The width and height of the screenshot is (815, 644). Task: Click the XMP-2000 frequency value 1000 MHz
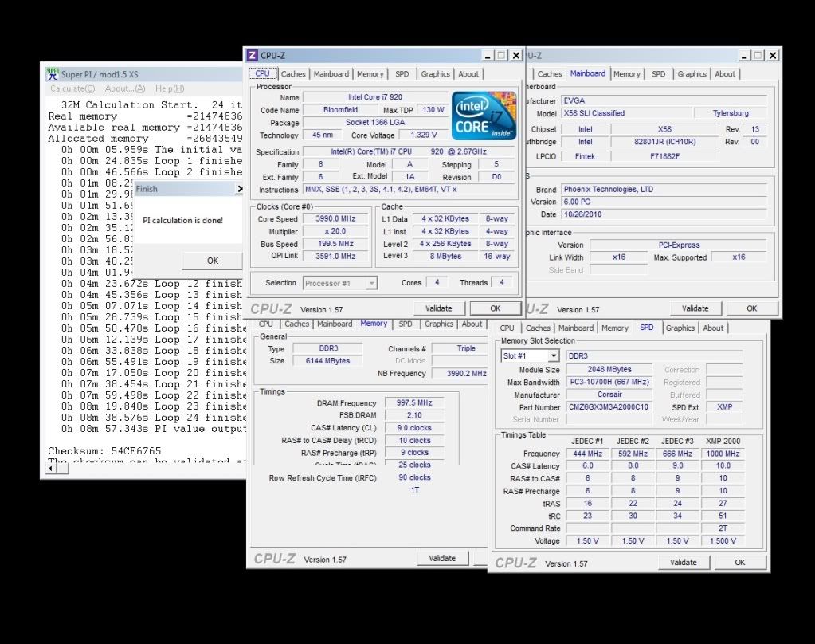click(723, 454)
